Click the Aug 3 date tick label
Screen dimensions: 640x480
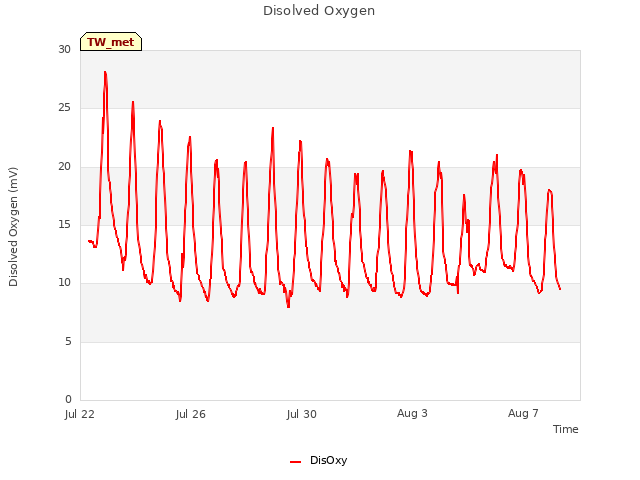click(412, 413)
